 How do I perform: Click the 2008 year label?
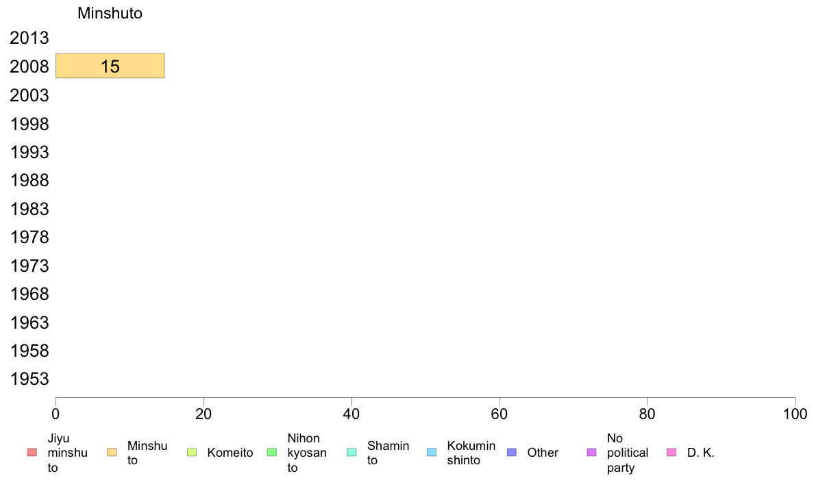point(29,67)
